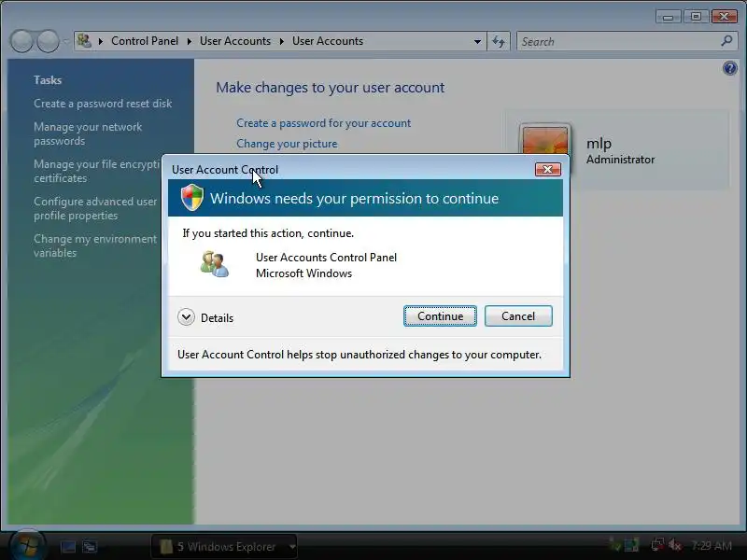The height and width of the screenshot is (560, 747).
Task: Click the network tray icon
Action: [x=657, y=545]
